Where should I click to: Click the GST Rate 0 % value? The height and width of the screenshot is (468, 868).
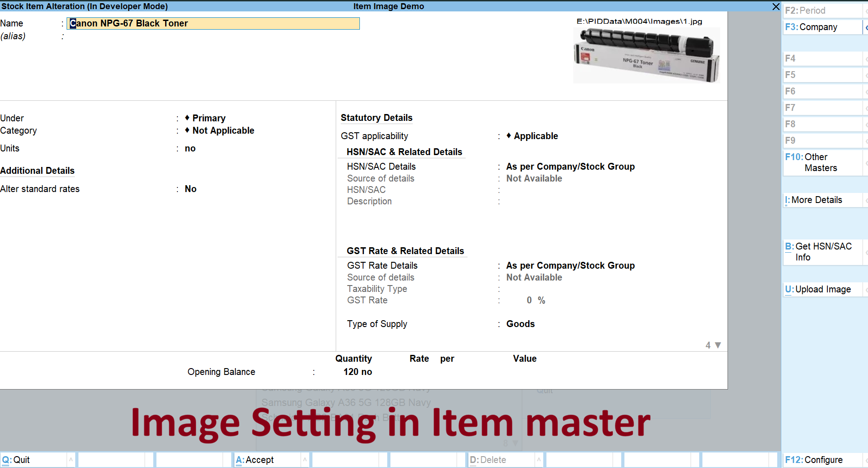point(536,300)
